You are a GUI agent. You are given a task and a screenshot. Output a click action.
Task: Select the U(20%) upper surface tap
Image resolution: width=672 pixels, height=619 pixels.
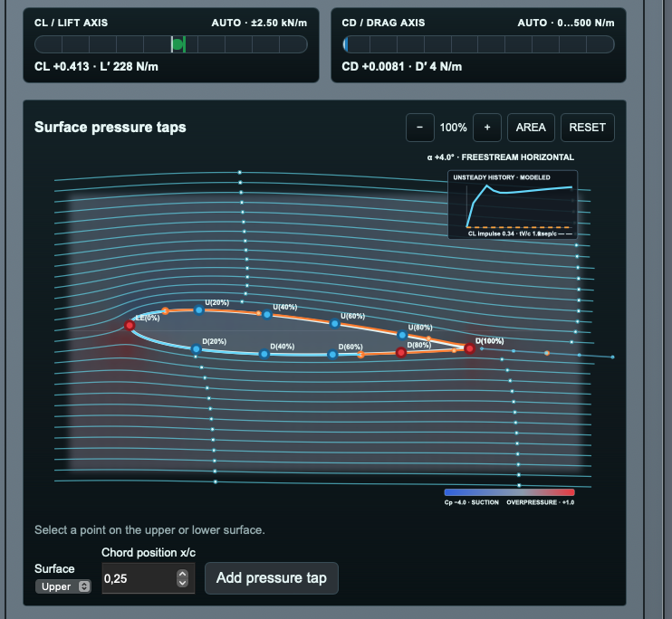(199, 309)
